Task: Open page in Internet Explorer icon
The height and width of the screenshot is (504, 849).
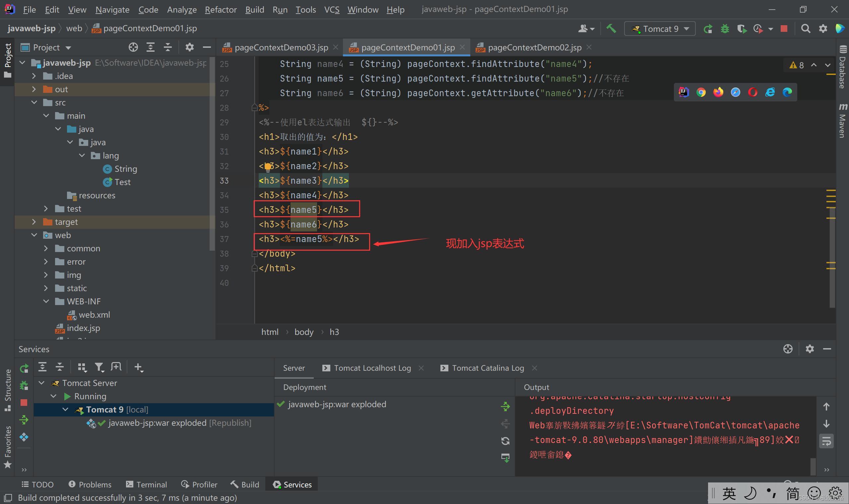Action: tap(770, 92)
